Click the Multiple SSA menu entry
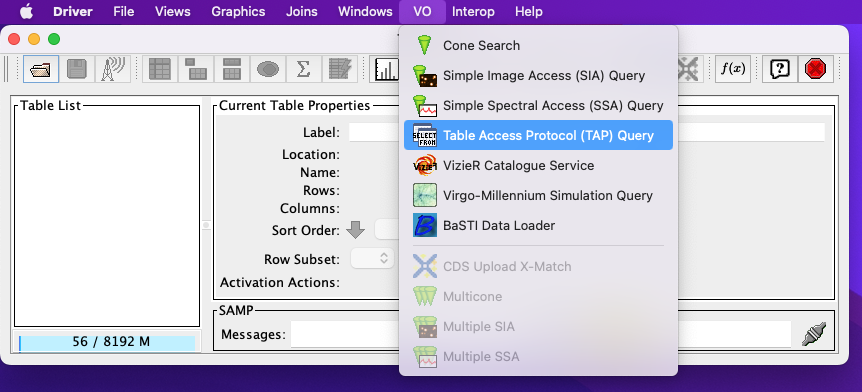Image resolution: width=862 pixels, height=392 pixels. [538, 356]
